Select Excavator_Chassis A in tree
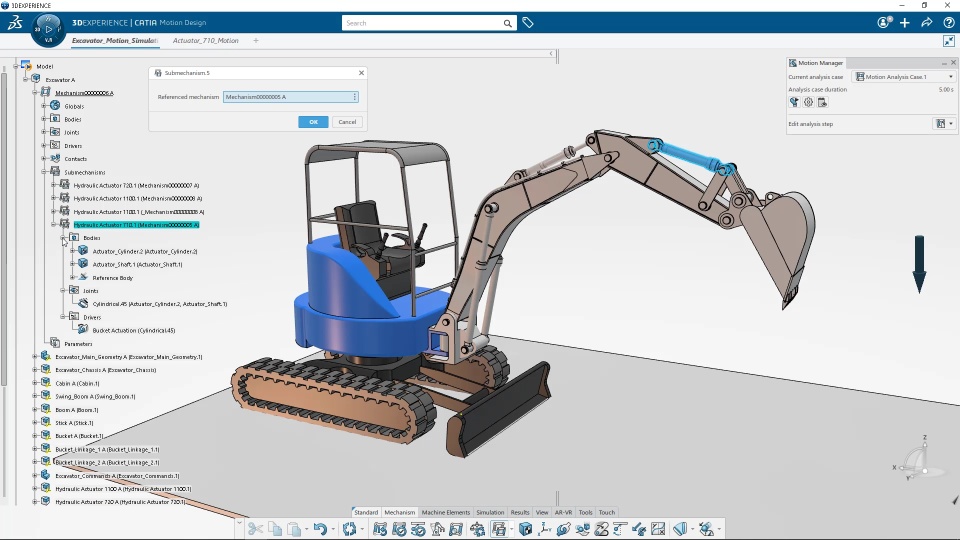Image resolution: width=960 pixels, height=540 pixels. click(x=105, y=370)
